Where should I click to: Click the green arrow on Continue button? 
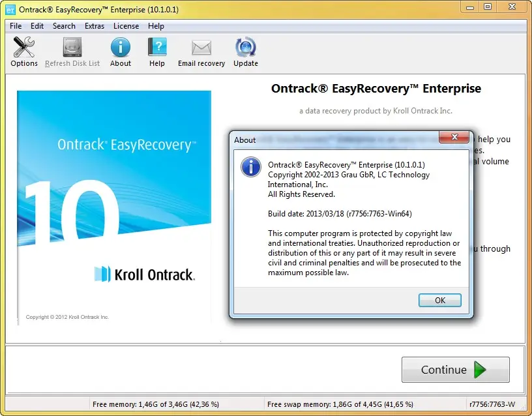coord(480,370)
